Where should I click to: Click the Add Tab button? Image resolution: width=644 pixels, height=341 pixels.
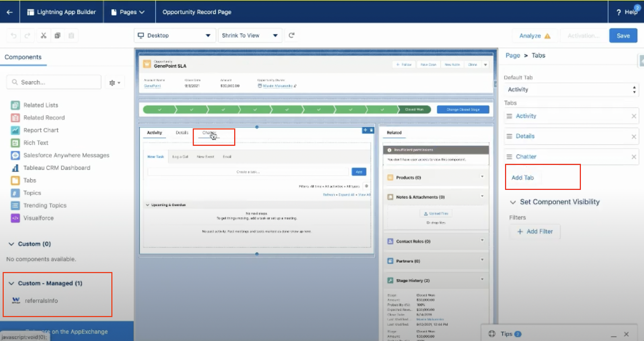tap(523, 178)
